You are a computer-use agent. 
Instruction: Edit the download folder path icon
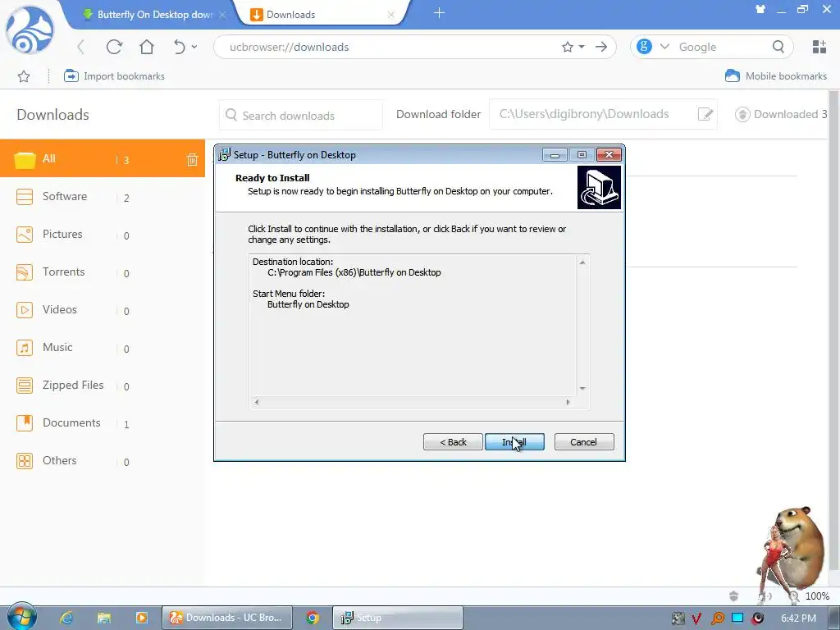click(705, 114)
